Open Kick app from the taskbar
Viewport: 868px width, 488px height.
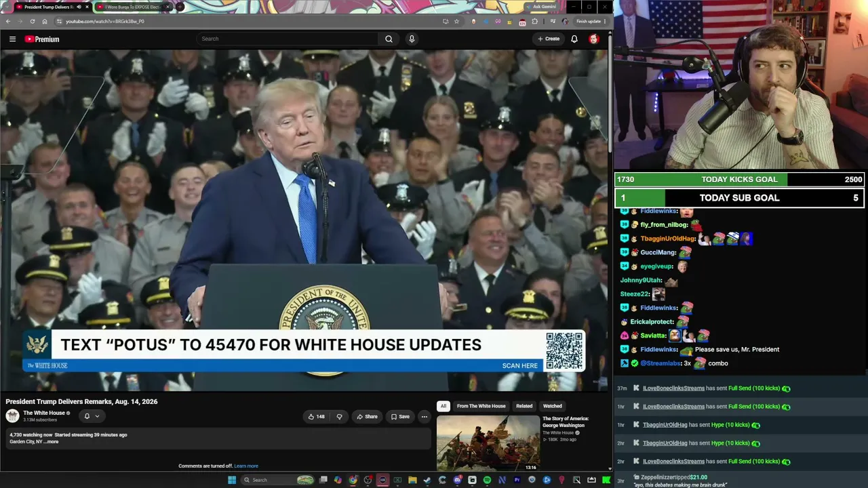(606, 480)
